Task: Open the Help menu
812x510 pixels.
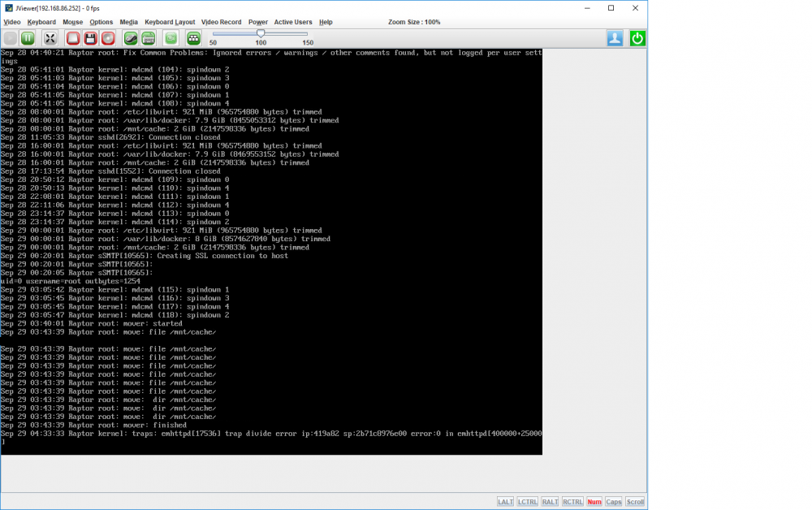Action: pos(326,22)
